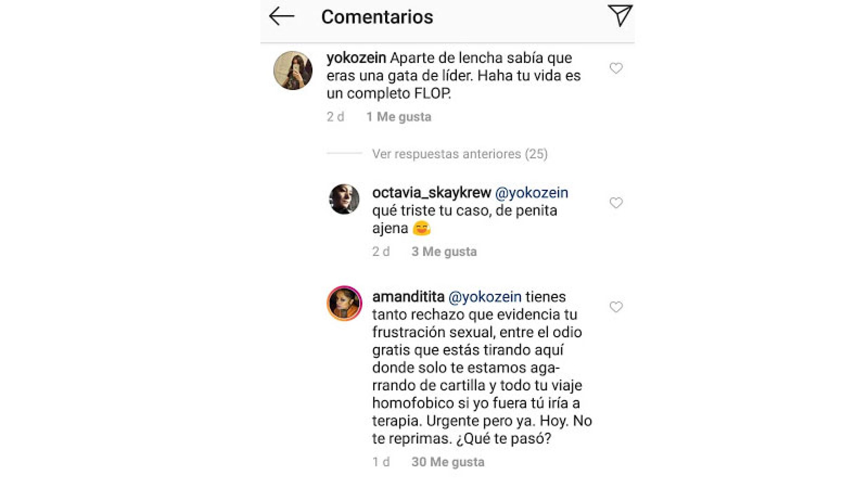
Task: Open yokozein's profile picture
Action: [293, 70]
